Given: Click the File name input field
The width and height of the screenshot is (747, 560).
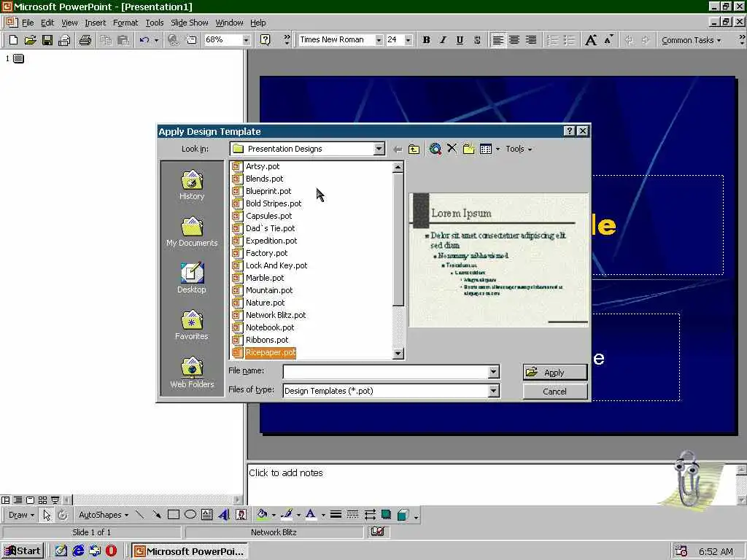Looking at the screenshot, I should click(x=387, y=371).
